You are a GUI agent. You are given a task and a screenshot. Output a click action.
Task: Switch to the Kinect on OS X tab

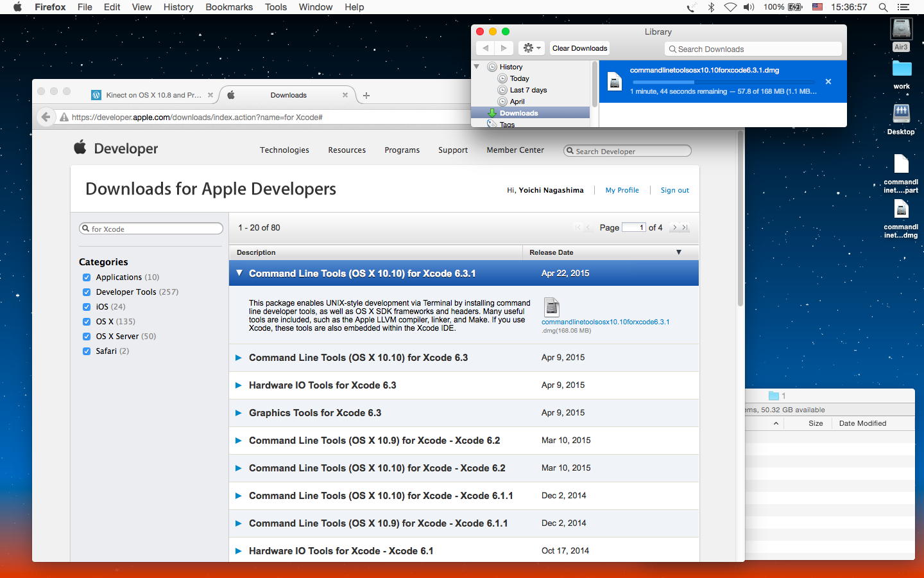point(153,95)
